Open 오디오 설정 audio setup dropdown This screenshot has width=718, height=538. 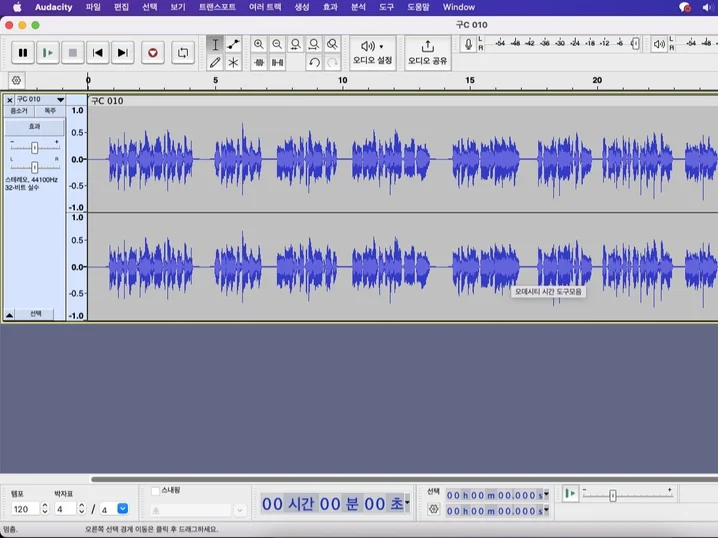click(x=372, y=52)
